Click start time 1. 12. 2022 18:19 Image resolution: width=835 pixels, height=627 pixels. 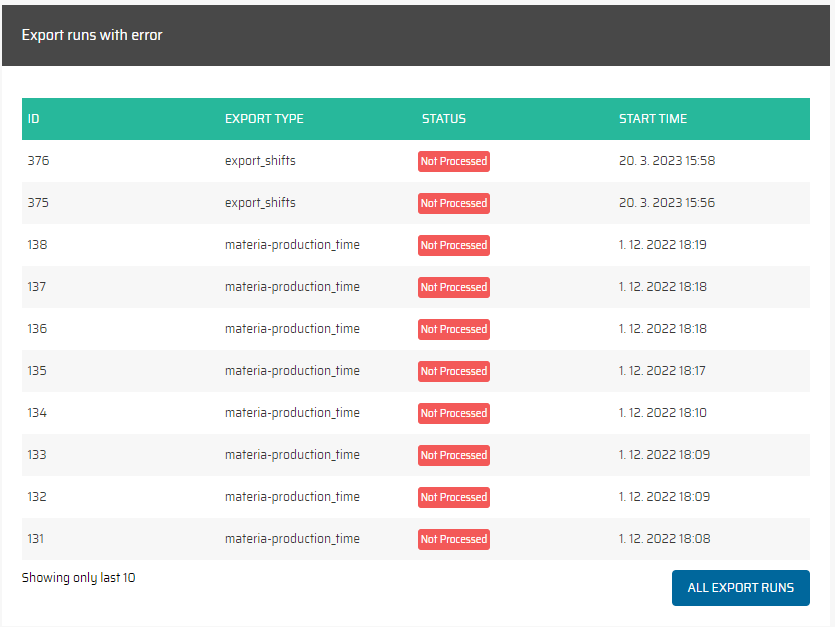tap(663, 245)
